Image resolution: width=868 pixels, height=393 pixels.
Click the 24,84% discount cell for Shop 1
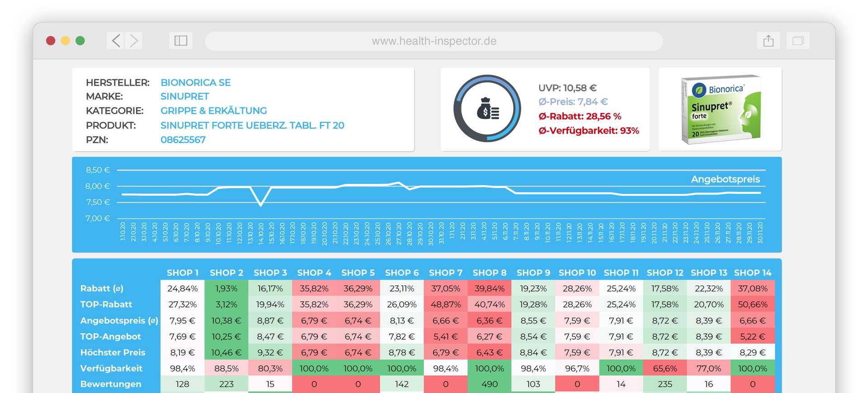click(x=183, y=288)
